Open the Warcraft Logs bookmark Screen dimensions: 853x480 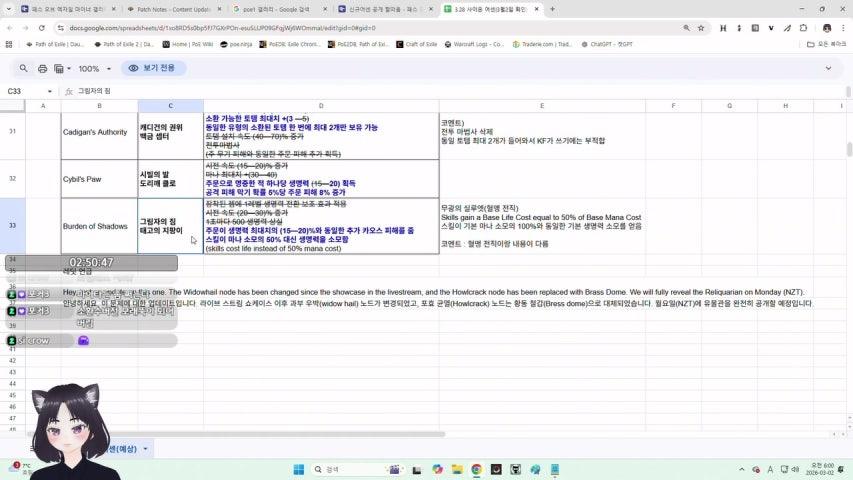pos(474,45)
